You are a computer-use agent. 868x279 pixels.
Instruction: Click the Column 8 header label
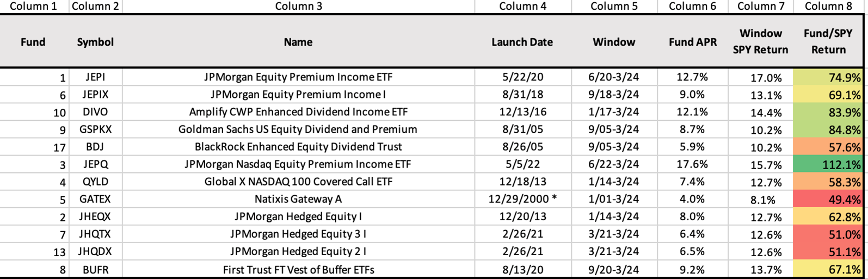(828, 6)
